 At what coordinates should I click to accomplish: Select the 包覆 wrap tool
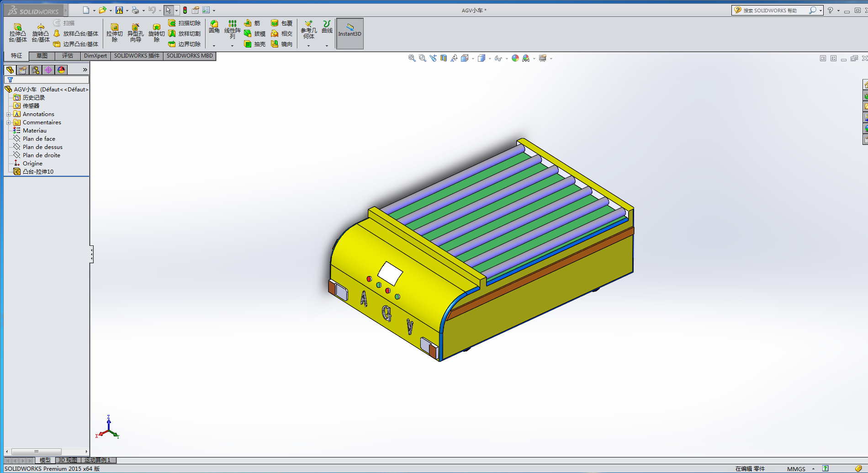[x=281, y=23]
